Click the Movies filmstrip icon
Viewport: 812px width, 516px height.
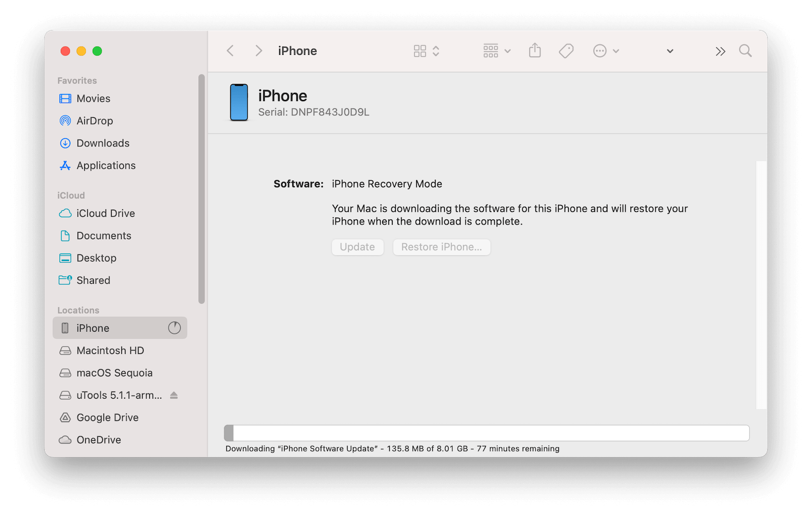click(65, 99)
